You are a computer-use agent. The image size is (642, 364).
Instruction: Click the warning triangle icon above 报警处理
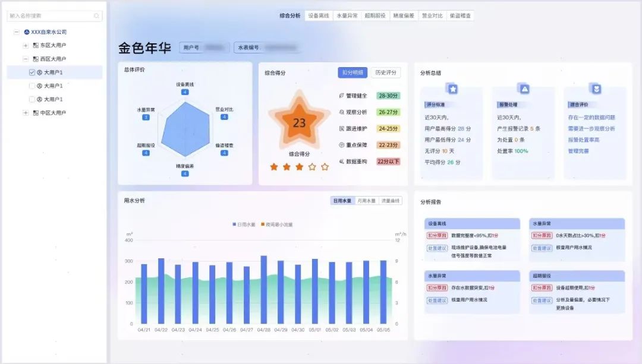click(x=524, y=88)
